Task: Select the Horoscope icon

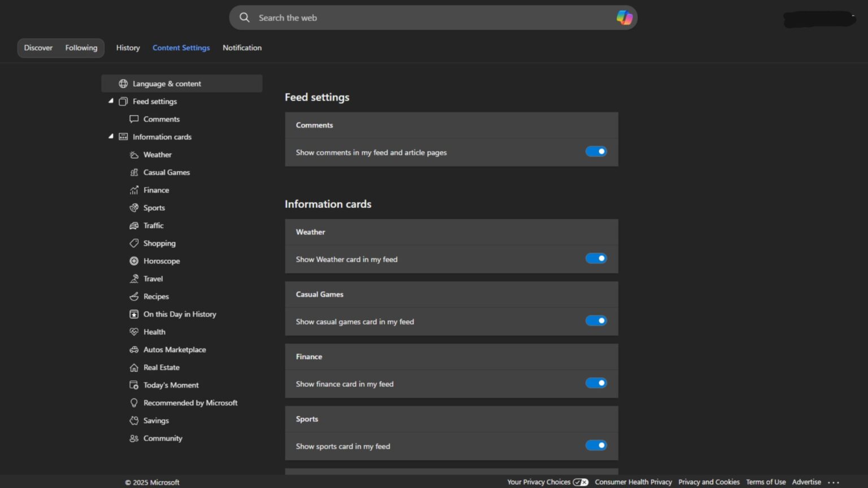Action: click(x=134, y=261)
